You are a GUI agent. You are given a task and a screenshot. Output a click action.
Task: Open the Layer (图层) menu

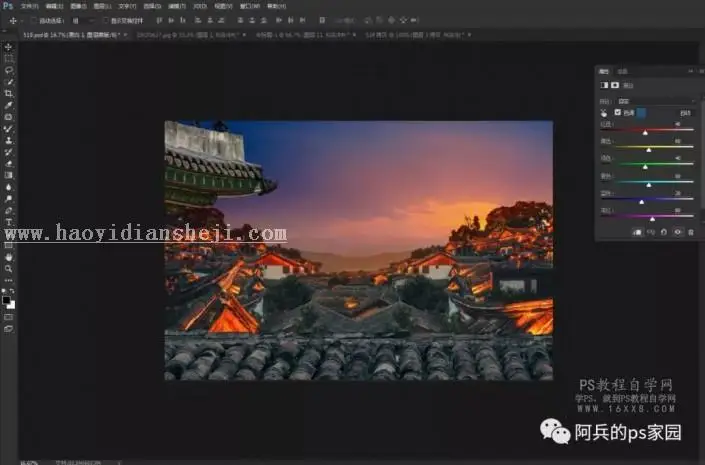(x=102, y=6)
